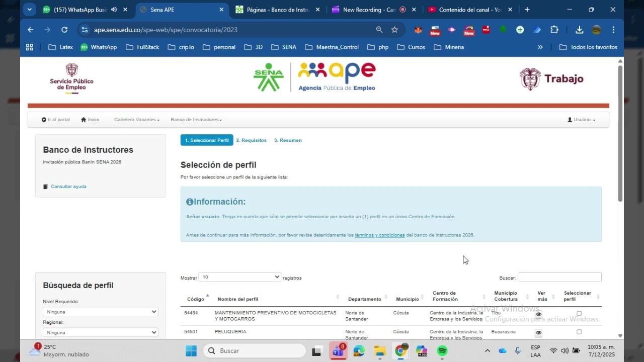644x362 pixels.
Task: Click the Windows taskbar Buscar search box
Action: coord(255,351)
